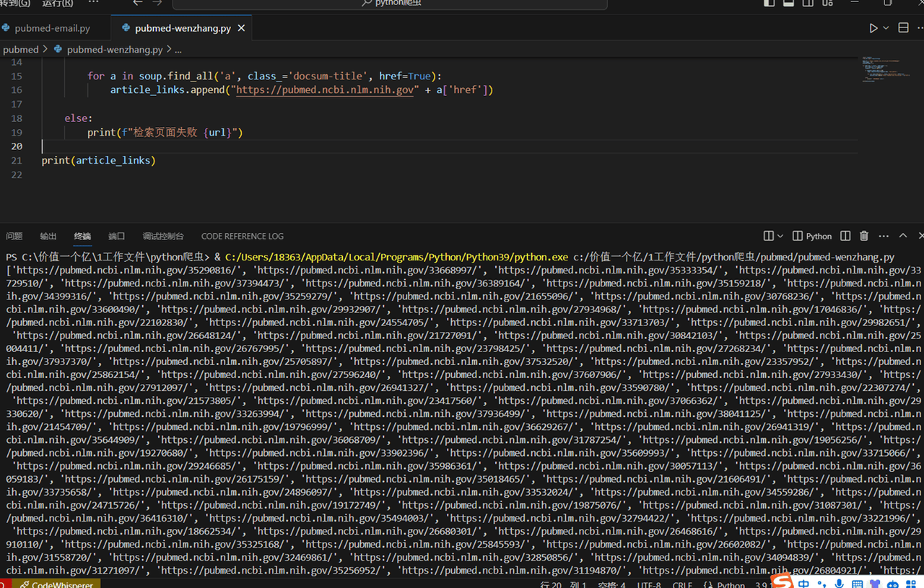Click the Sogou input method S icon
Image resolution: width=924 pixels, height=588 pixels.
[x=781, y=582]
